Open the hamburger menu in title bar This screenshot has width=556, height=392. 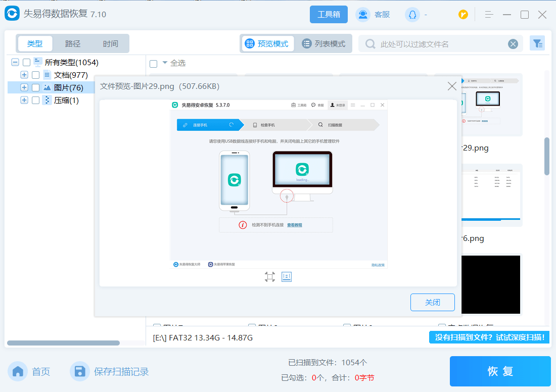(x=489, y=15)
